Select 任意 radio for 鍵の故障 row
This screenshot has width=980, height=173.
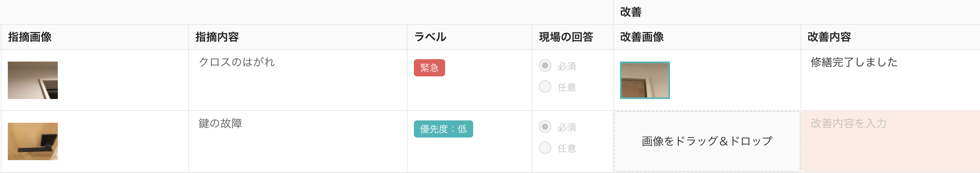[x=545, y=148]
